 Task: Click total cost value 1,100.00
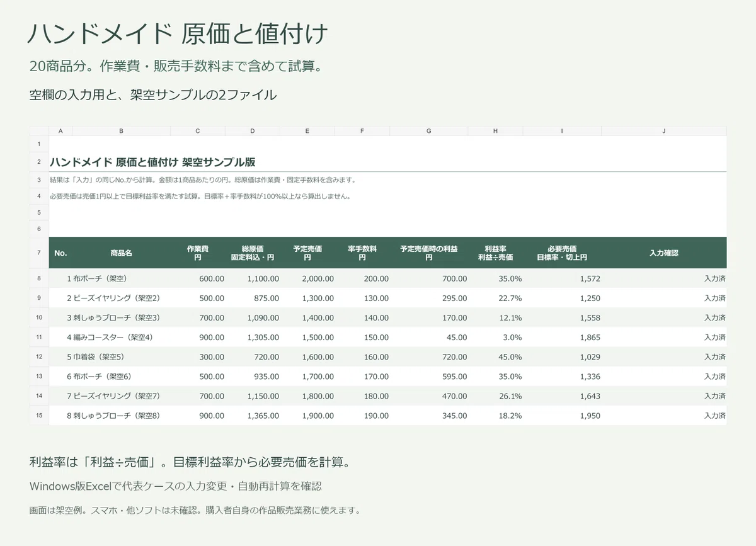point(263,278)
